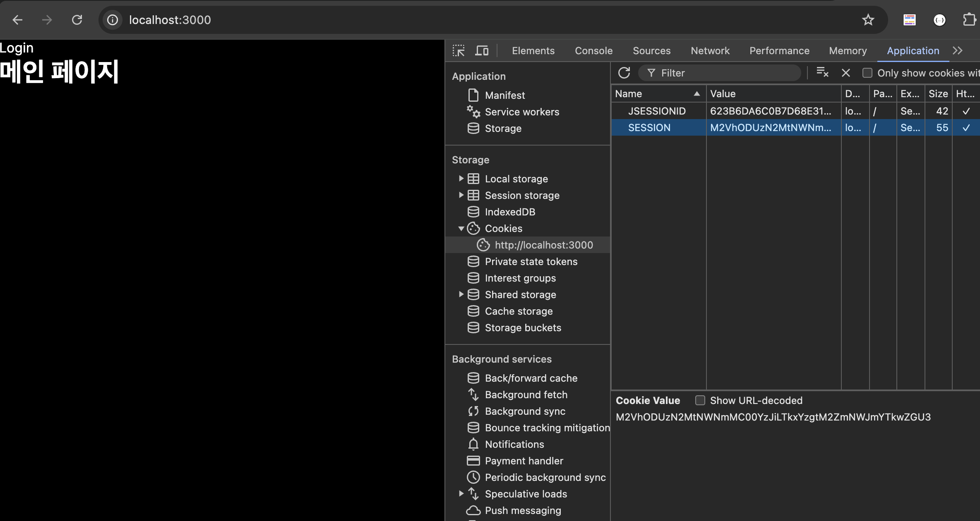Click the inspect element picker icon
The width and height of the screenshot is (980, 521).
pos(459,50)
